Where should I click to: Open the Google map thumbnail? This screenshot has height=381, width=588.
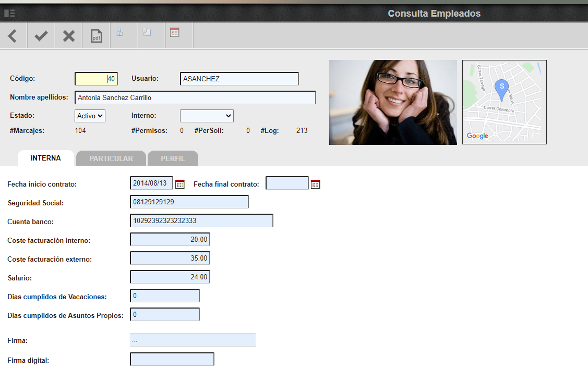point(505,102)
